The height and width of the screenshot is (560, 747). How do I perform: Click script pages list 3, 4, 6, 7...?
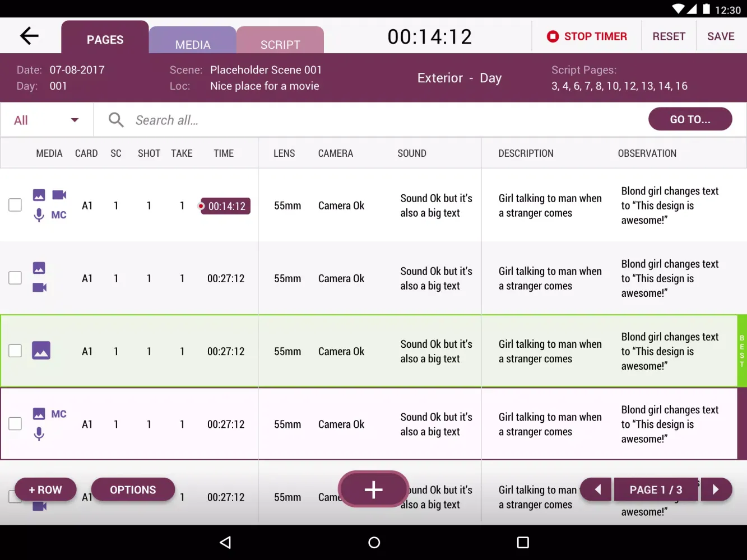(x=619, y=86)
